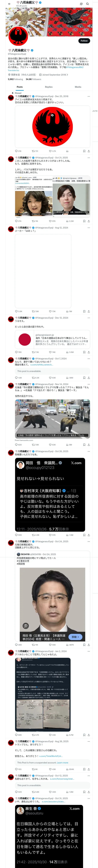98x868 pixels.
Task: Open the red crow emblem image in the pinned post
Action: click(52, 126)
